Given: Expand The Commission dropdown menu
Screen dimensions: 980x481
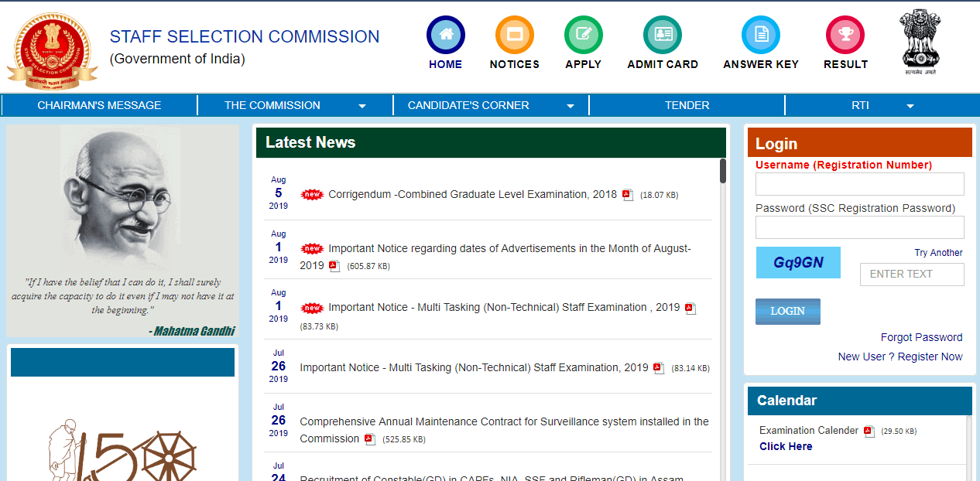Looking at the screenshot, I should click(295, 105).
